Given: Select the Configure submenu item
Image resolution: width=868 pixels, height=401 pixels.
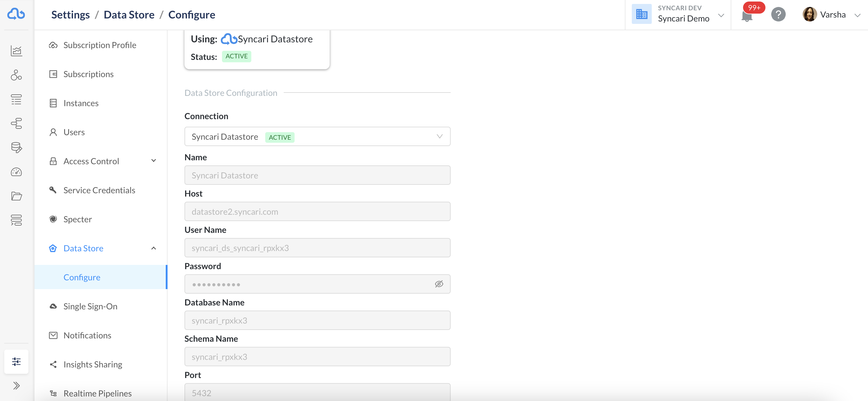Looking at the screenshot, I should click(x=101, y=277).
